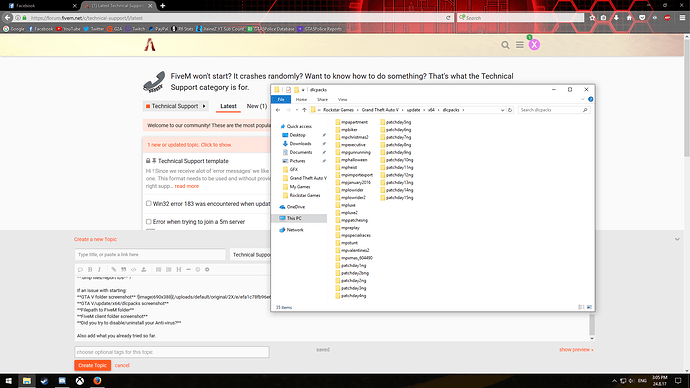Open emoji picker in the composer toolbar

coord(198,269)
